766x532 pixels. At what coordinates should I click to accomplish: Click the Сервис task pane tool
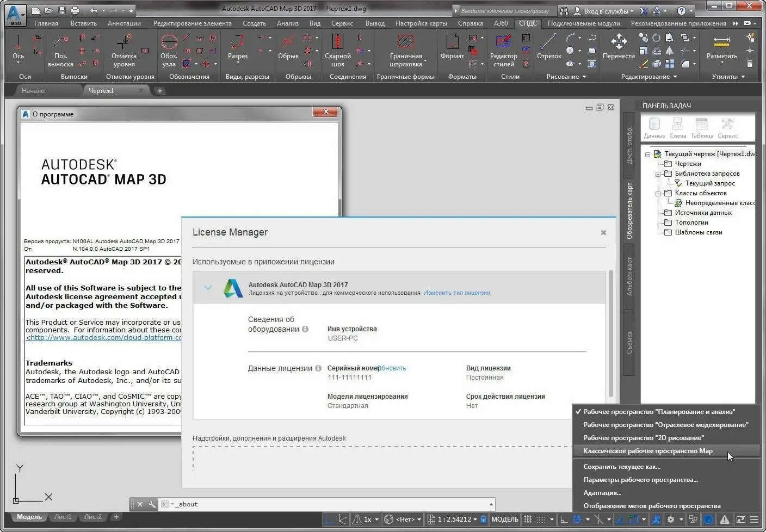[727, 128]
